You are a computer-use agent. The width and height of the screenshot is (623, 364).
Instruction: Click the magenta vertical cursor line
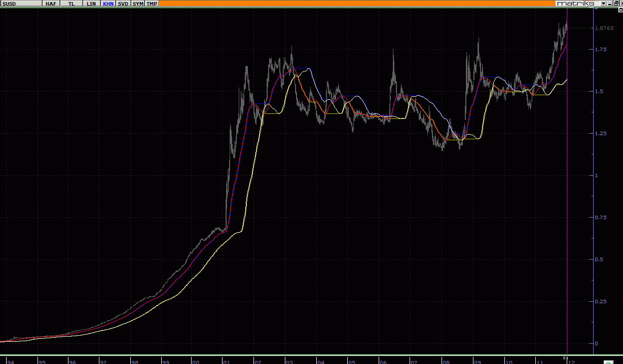(567, 203)
